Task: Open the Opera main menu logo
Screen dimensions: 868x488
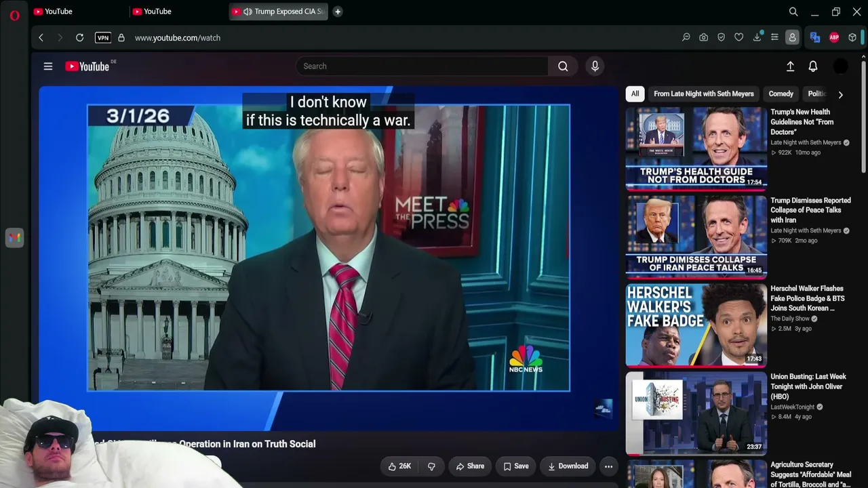Action: [14, 15]
